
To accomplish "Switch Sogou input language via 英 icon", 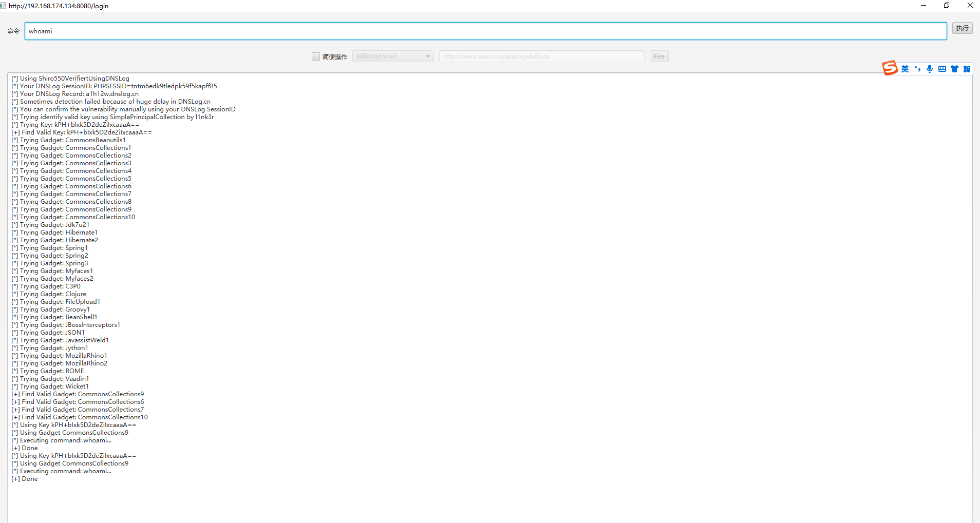I will (x=905, y=69).
